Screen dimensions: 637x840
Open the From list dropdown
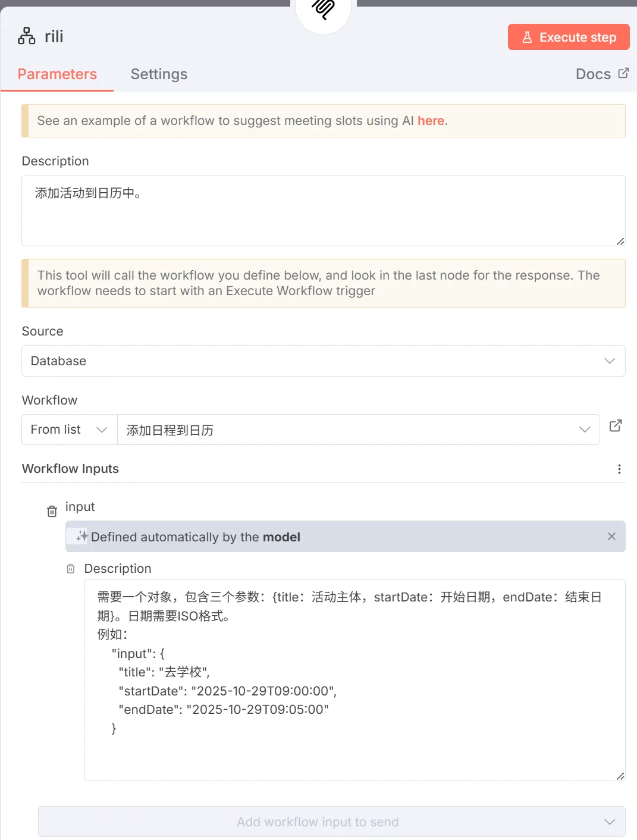pyautogui.click(x=68, y=429)
